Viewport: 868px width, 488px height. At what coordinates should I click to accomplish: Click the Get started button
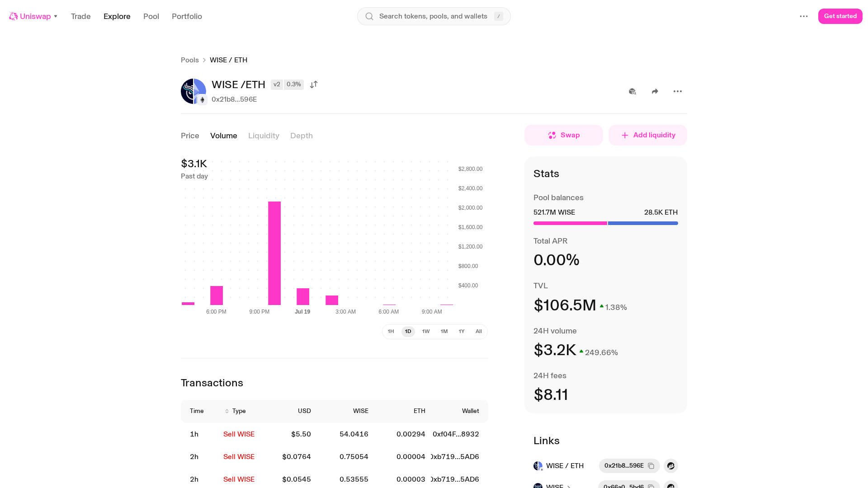click(x=840, y=16)
